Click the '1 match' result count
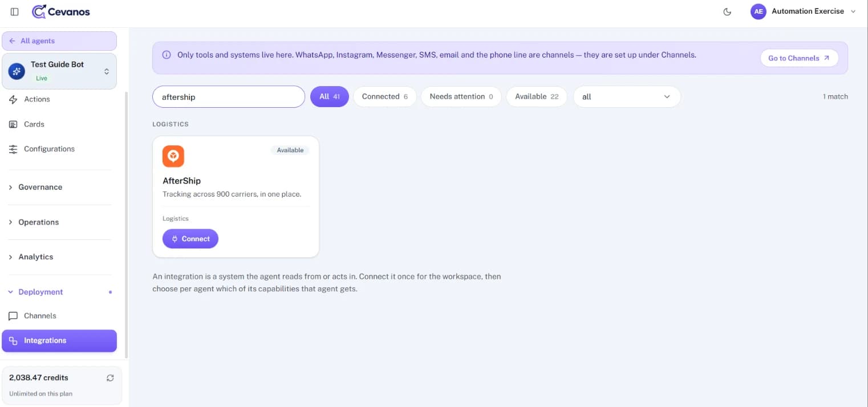Screen dimensions: 868x407 [835, 97]
